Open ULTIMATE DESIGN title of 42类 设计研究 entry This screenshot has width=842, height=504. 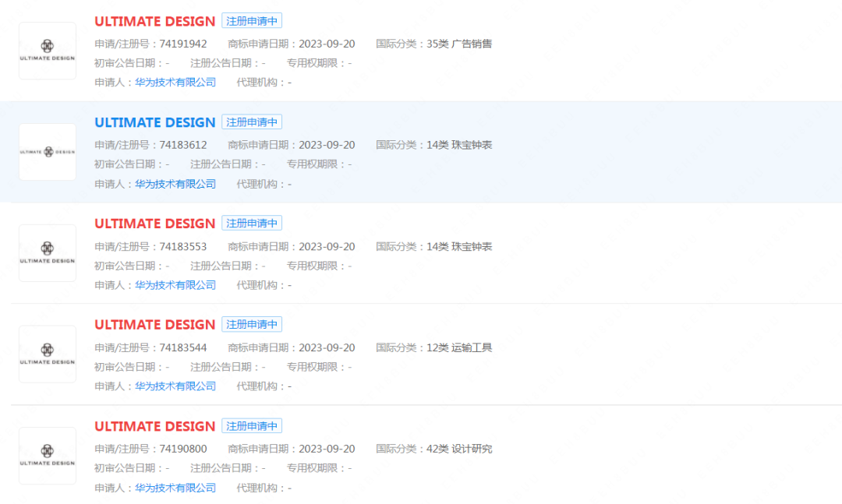pos(154,426)
